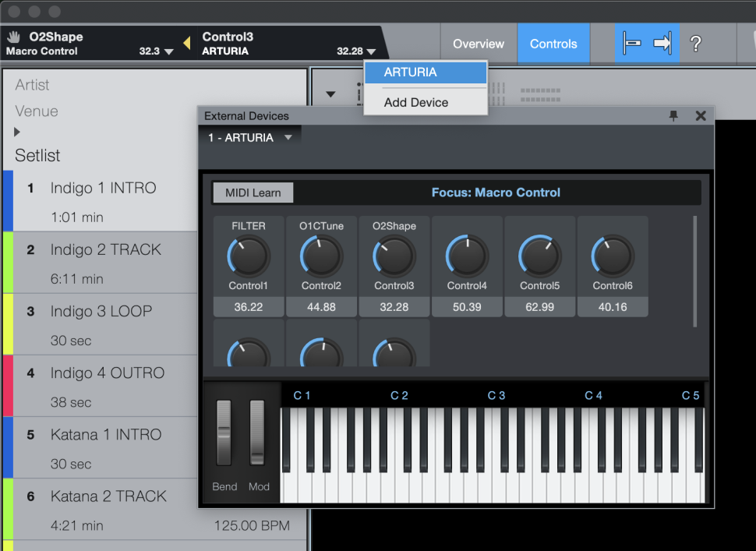756x551 pixels.
Task: Switch to the Overview tab
Action: tap(479, 44)
